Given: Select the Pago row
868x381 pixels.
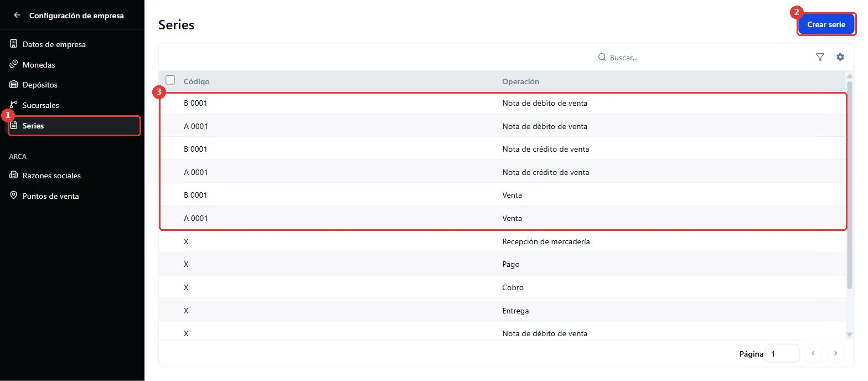Looking at the screenshot, I should (503, 264).
